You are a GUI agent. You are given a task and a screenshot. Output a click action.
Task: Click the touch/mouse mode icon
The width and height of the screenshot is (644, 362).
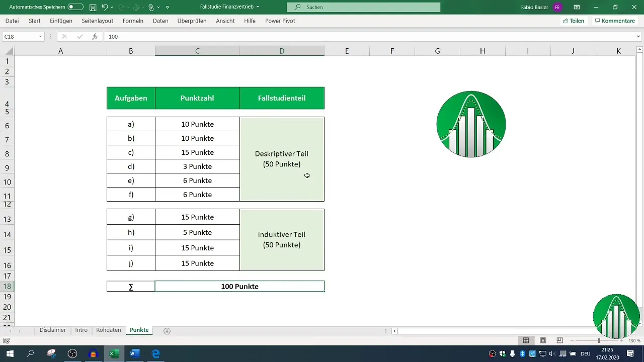(151, 7)
